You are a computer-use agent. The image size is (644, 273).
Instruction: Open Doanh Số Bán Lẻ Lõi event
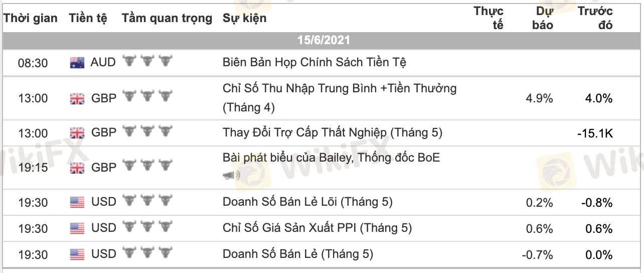[x=307, y=202]
